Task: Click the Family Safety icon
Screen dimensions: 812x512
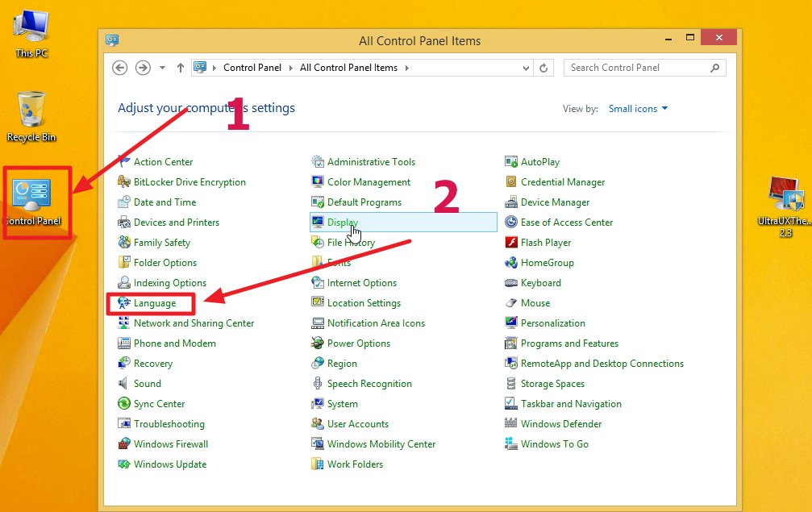Action: tap(123, 242)
